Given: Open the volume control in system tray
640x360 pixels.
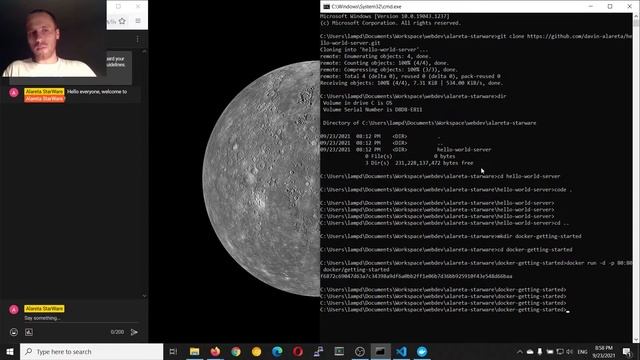Looking at the screenshot, I should (x=569, y=351).
